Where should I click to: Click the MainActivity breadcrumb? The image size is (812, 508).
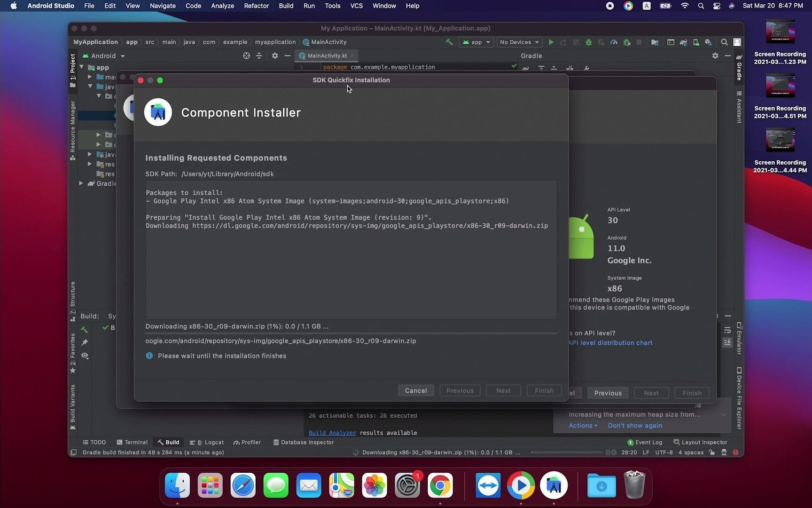tap(325, 42)
